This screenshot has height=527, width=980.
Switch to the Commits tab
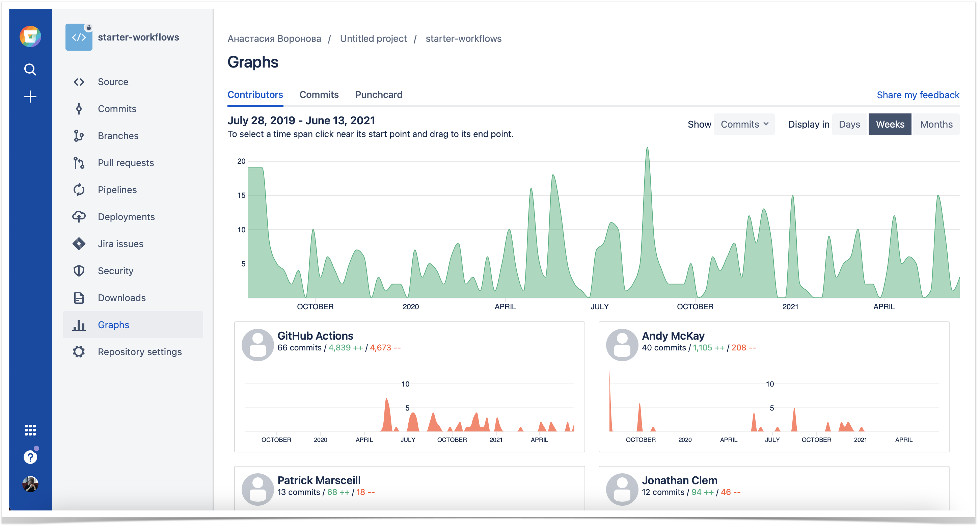click(319, 95)
